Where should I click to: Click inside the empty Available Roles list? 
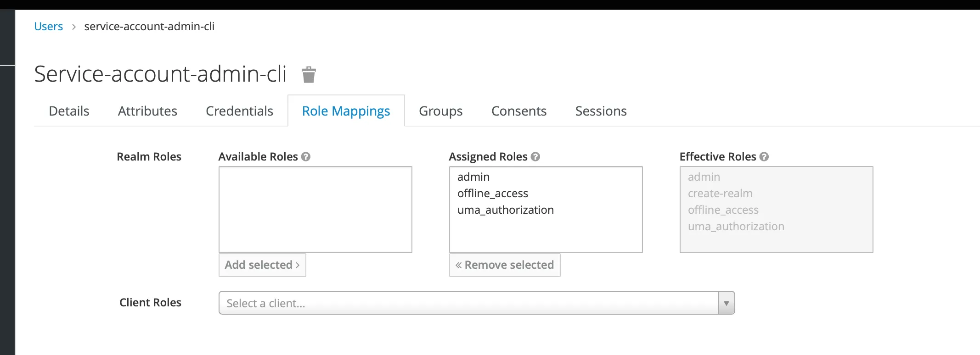[315, 209]
